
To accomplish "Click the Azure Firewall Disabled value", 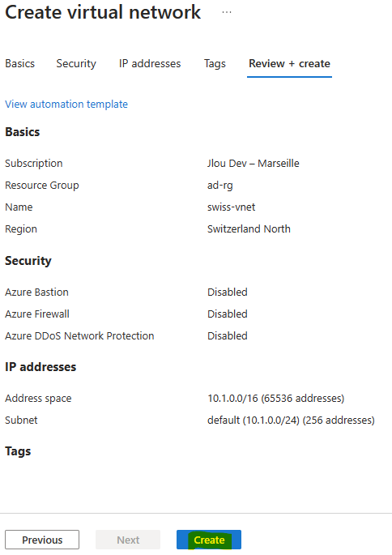I will point(228,314).
